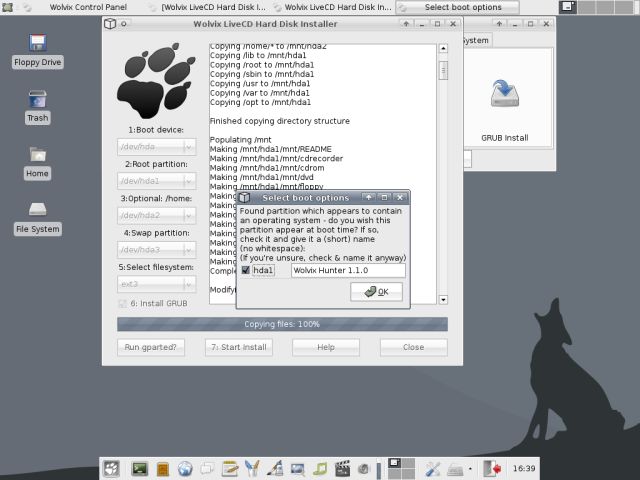Viewport: 640px width, 480px height.
Task: Open the paintbrush drawing application icon
Action: [x=275, y=469]
